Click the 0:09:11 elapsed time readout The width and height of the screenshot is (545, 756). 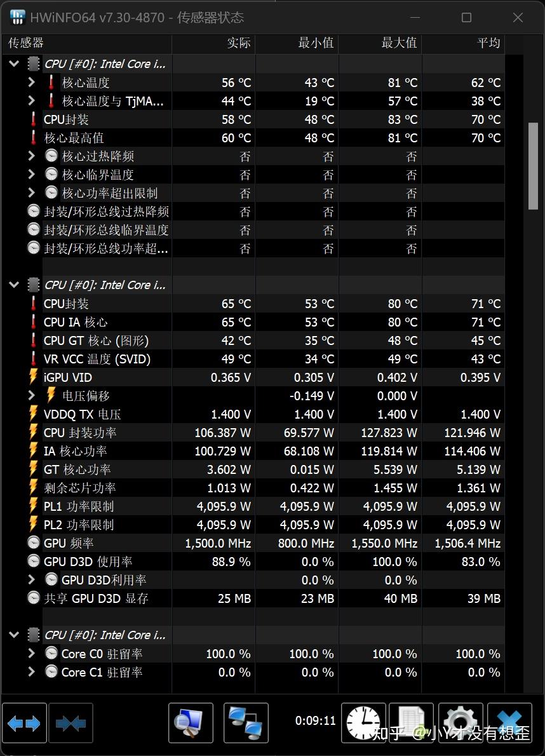coord(315,721)
